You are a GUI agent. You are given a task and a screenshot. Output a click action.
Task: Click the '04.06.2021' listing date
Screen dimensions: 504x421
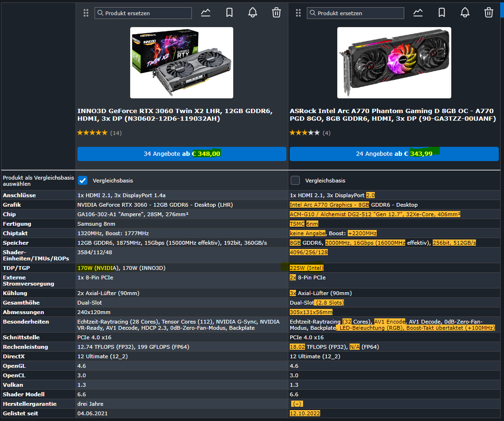(x=92, y=413)
